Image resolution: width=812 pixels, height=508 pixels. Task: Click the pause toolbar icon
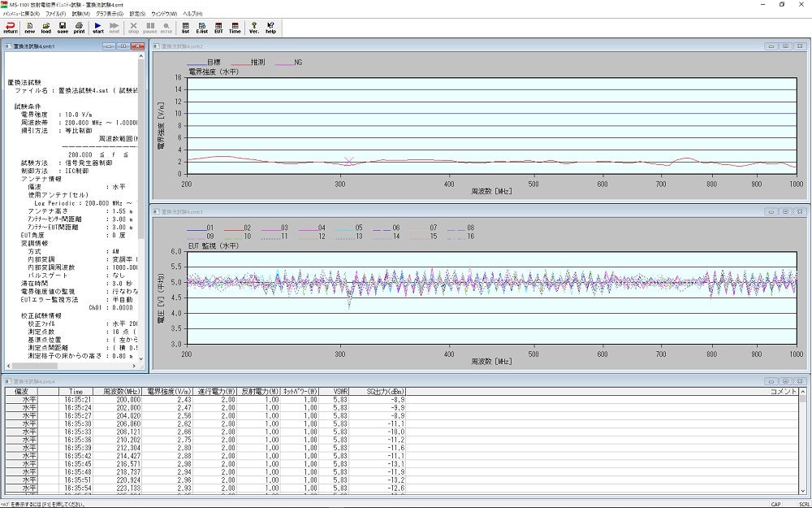click(x=150, y=28)
